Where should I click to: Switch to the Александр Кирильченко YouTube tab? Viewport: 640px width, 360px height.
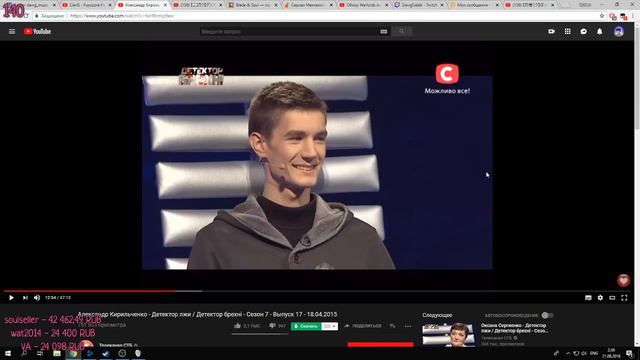click(x=141, y=5)
